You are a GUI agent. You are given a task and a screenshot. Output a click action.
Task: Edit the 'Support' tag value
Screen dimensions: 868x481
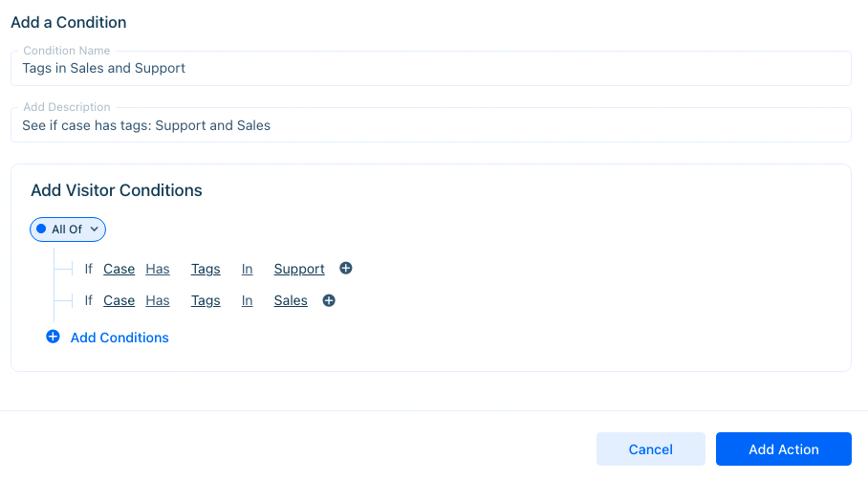coord(299,269)
